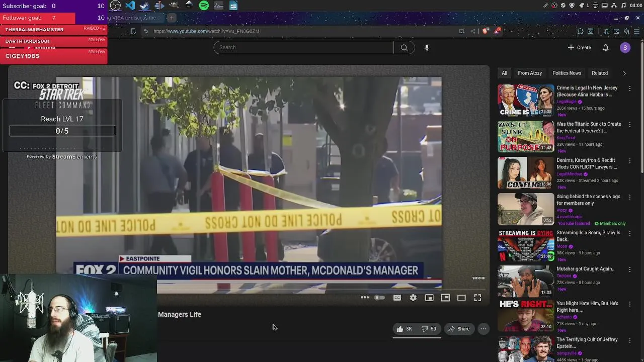Open the King Trout channel link

[566, 138]
